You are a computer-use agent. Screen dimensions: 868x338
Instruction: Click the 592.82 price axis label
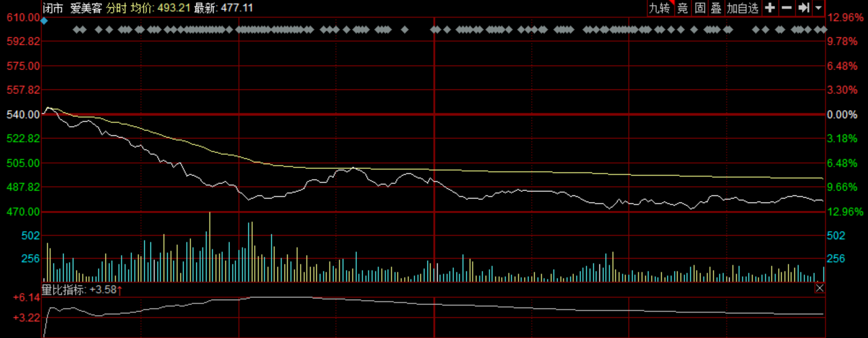[23, 41]
